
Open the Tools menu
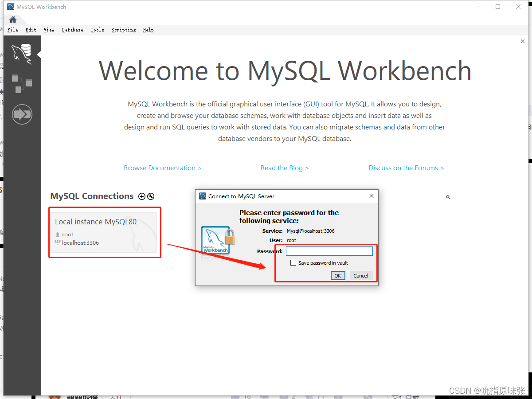(x=98, y=30)
